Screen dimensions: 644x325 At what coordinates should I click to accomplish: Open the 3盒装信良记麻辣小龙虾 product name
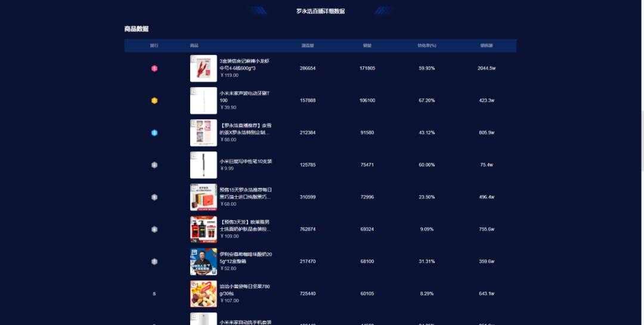(244, 64)
